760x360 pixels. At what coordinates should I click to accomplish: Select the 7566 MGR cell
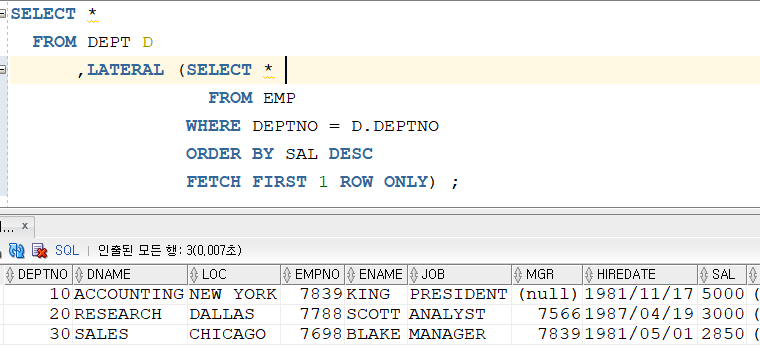pyautogui.click(x=547, y=314)
